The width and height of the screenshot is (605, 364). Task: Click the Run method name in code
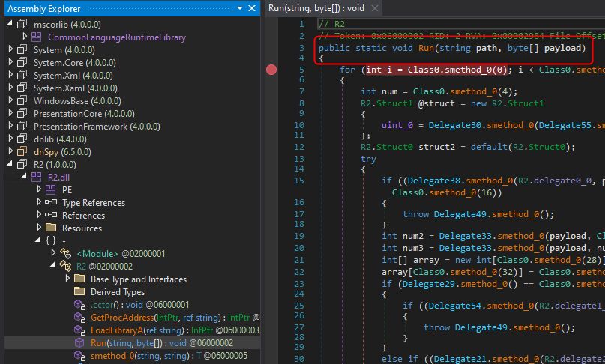click(x=426, y=48)
